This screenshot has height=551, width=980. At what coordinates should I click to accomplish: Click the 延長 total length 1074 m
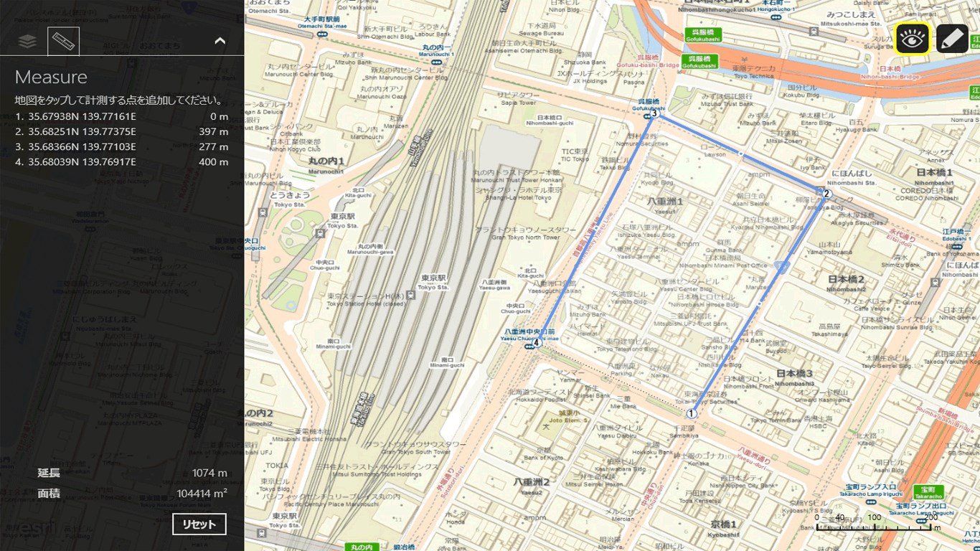pyautogui.click(x=209, y=473)
